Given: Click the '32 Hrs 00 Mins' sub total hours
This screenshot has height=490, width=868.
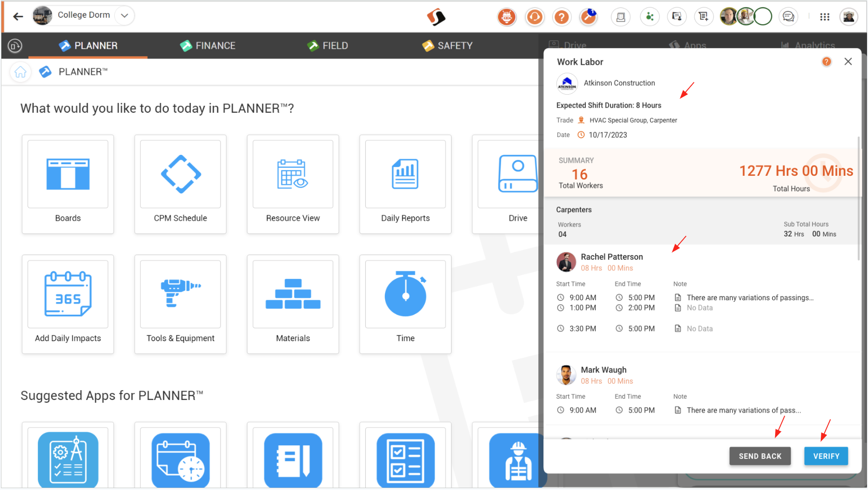Looking at the screenshot, I should [809, 234].
